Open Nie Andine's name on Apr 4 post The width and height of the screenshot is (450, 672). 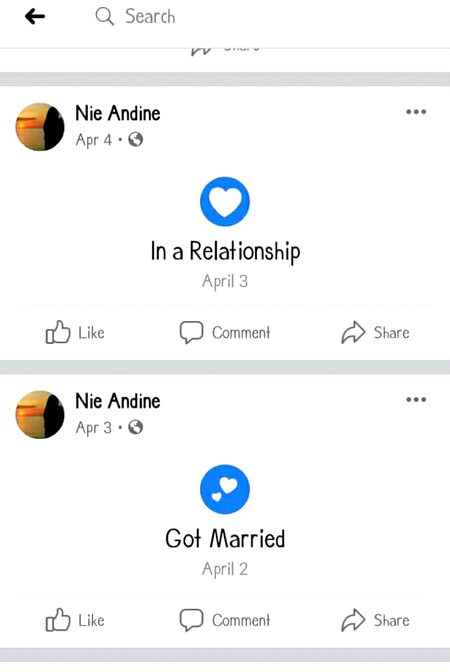pos(118,113)
